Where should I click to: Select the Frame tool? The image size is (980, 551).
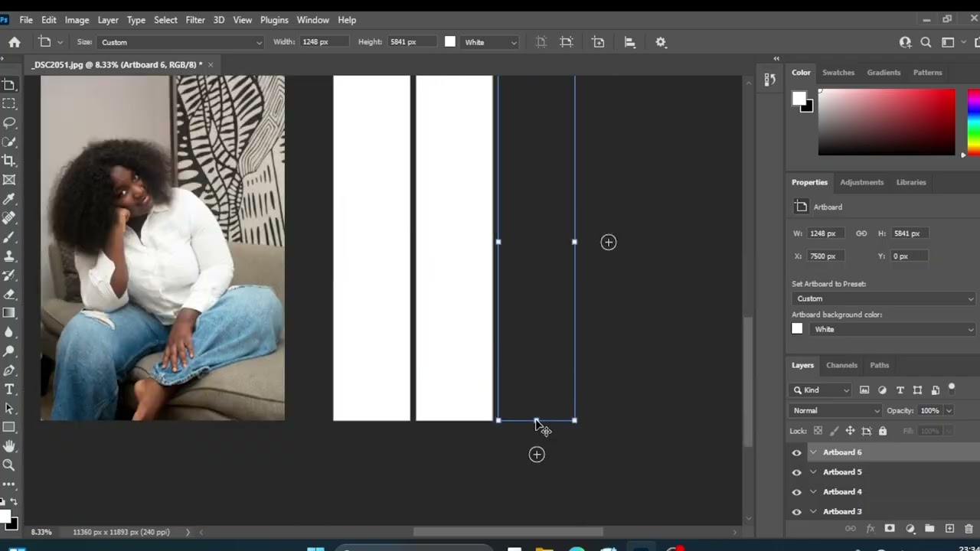point(9,180)
